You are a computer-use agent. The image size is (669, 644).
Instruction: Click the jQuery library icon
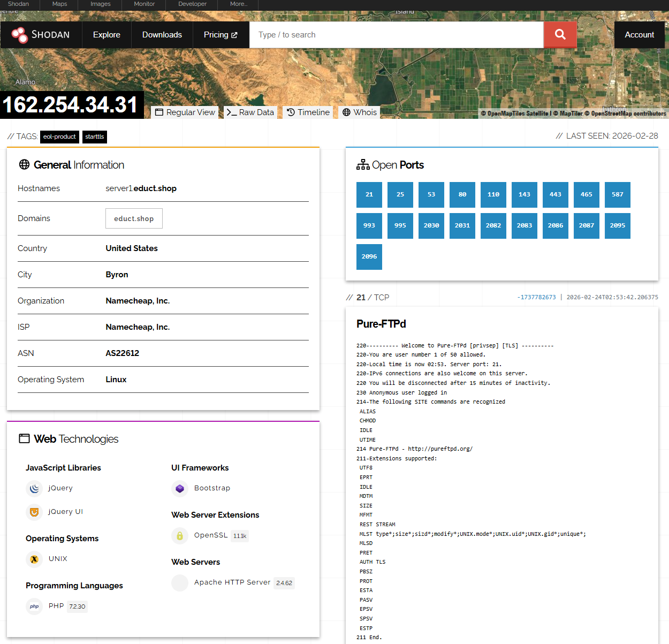click(34, 488)
